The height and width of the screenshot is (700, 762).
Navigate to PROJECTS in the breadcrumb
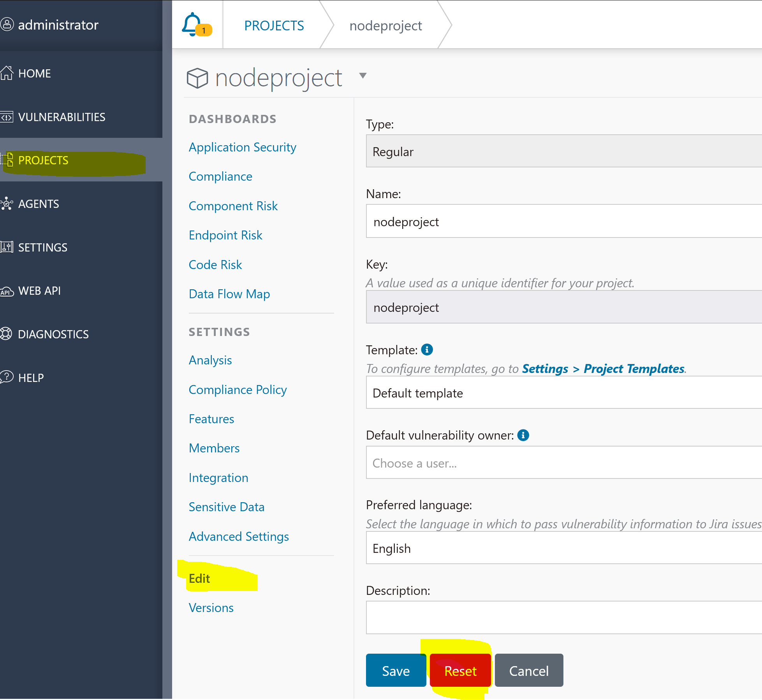[x=274, y=25]
